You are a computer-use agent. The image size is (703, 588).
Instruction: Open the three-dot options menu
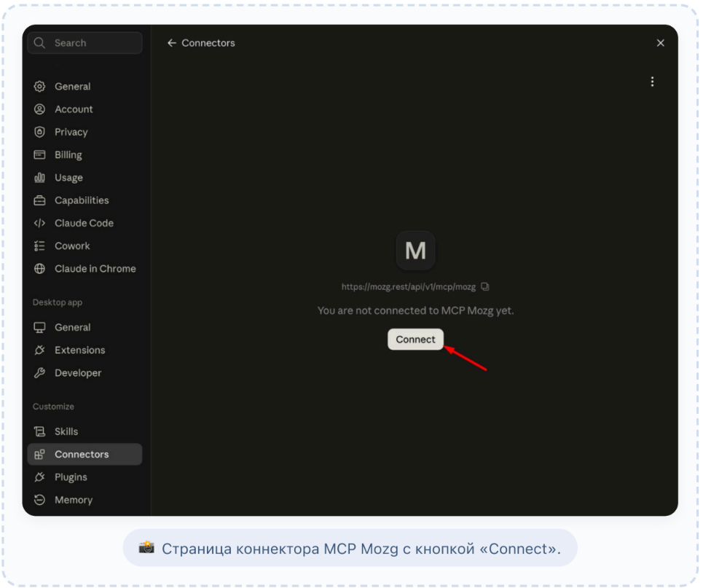tap(652, 82)
